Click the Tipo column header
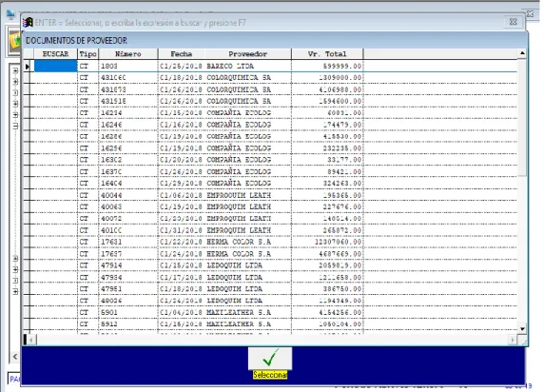Screen dimensions: 544x392 click(x=87, y=54)
